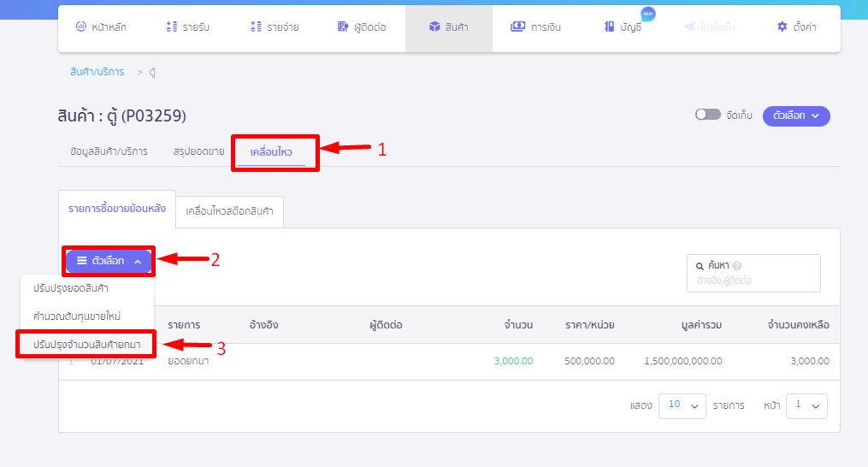Expand the top-right ตัวเลือก options dropdown

pyautogui.click(x=795, y=115)
